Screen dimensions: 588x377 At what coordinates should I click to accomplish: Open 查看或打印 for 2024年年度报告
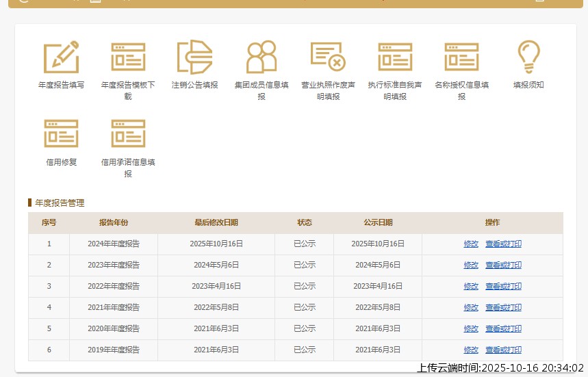(503, 244)
